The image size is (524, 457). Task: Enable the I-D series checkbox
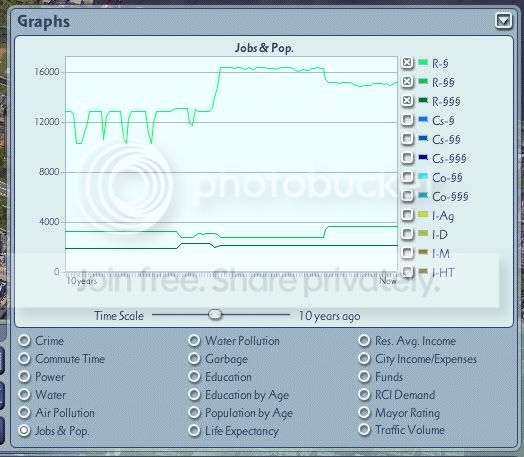coord(407,234)
